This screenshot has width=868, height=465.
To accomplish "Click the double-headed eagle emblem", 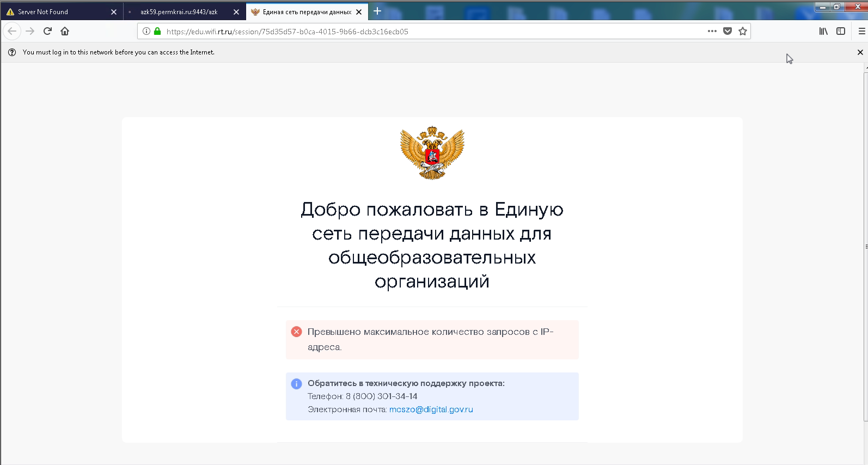I will (432, 153).
